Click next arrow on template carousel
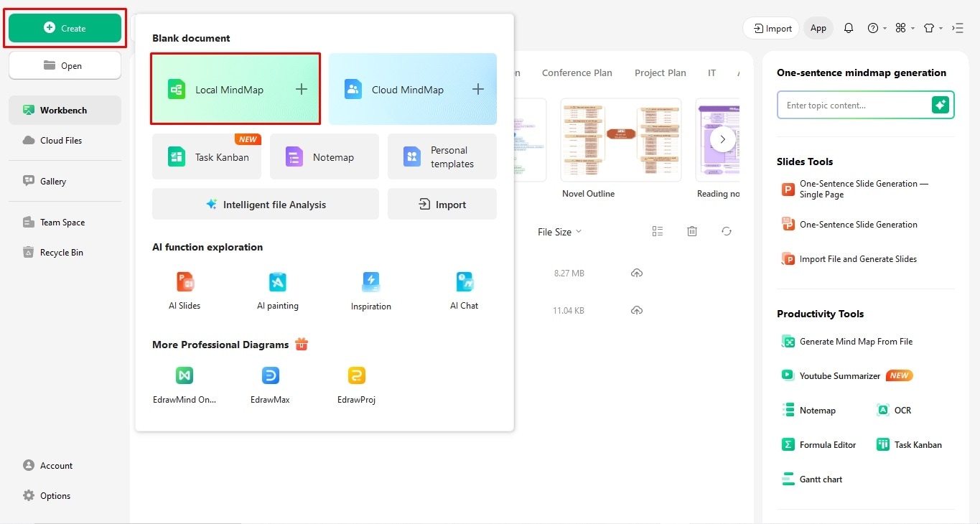The height and width of the screenshot is (524, 980). pyautogui.click(x=723, y=139)
